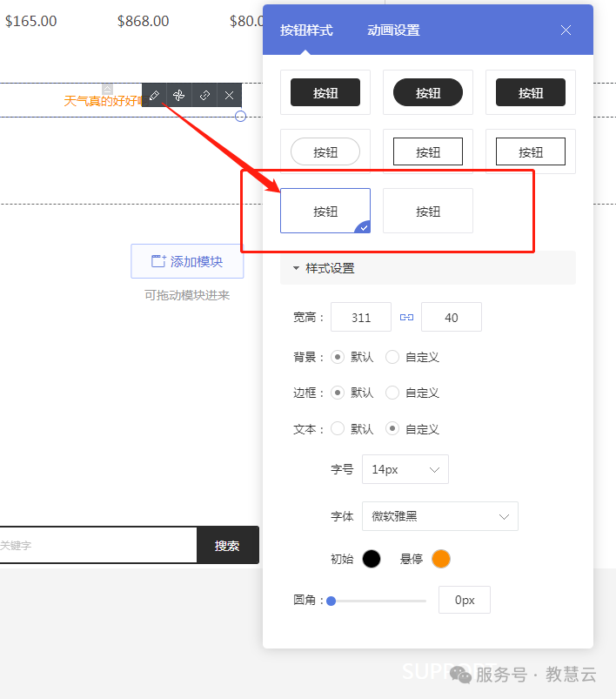This screenshot has height=699, width=616.
Task: Choose the white rounded outline button style
Action: 325,151
